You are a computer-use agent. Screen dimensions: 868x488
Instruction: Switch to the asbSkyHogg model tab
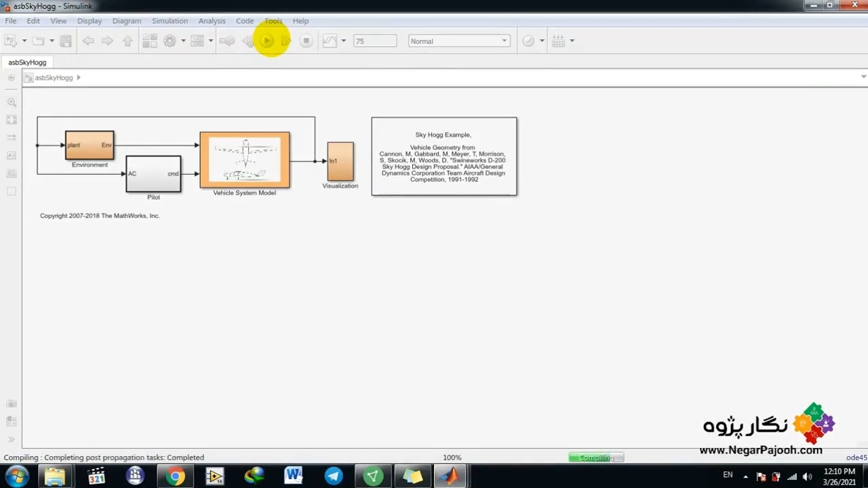coord(27,62)
